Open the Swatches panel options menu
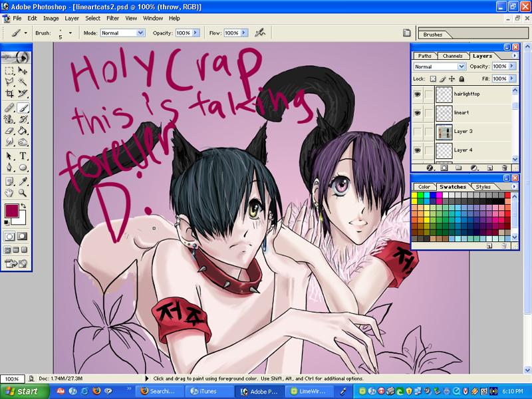This screenshot has height=399, width=532. (514, 187)
